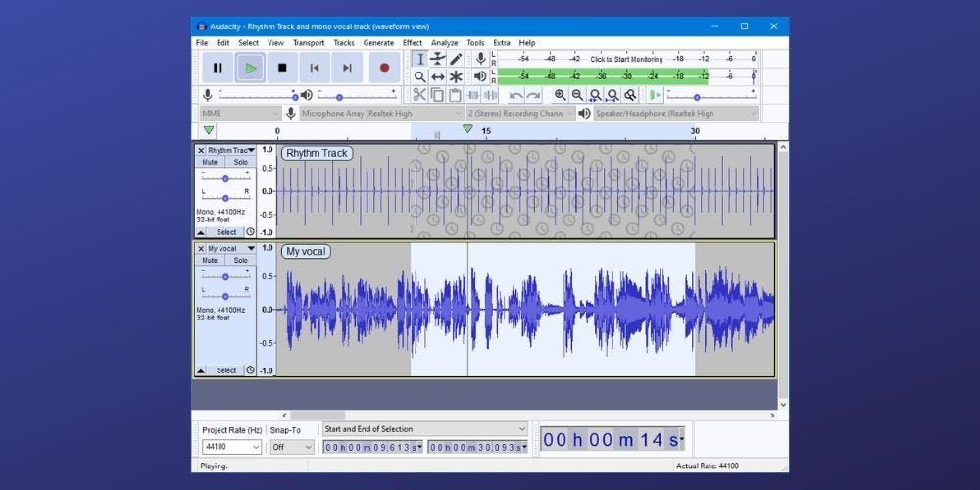Click the green Play button
Viewport: 980px width, 490px height.
250,68
